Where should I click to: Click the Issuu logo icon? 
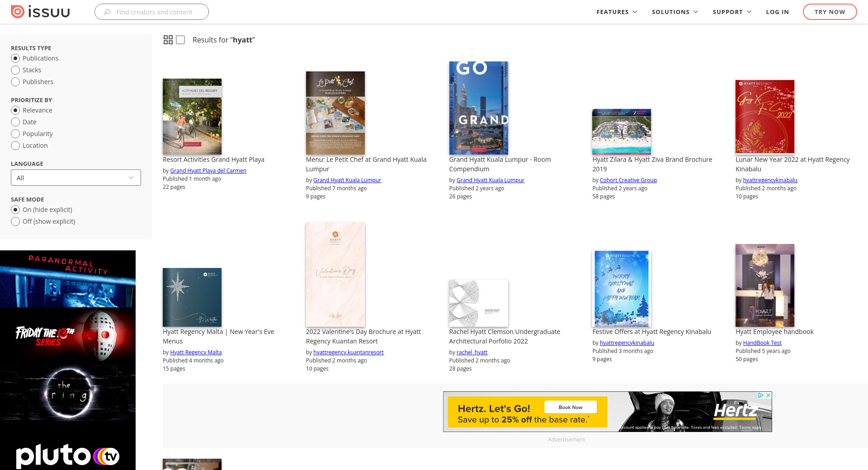pyautogui.click(x=18, y=12)
